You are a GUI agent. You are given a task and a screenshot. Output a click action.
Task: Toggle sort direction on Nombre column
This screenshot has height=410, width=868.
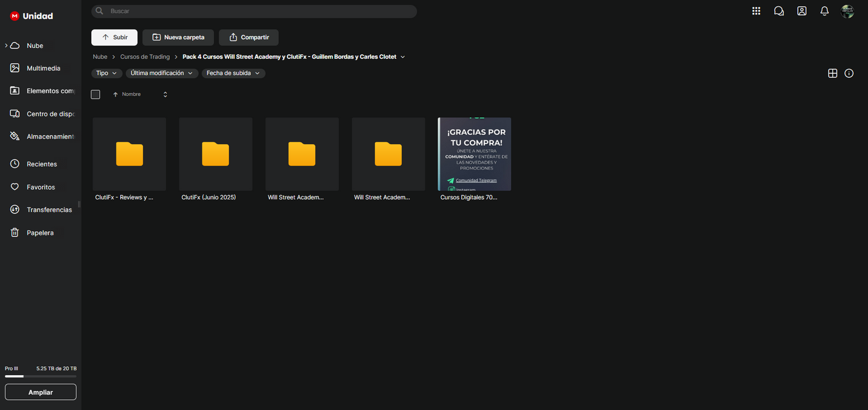pyautogui.click(x=165, y=94)
